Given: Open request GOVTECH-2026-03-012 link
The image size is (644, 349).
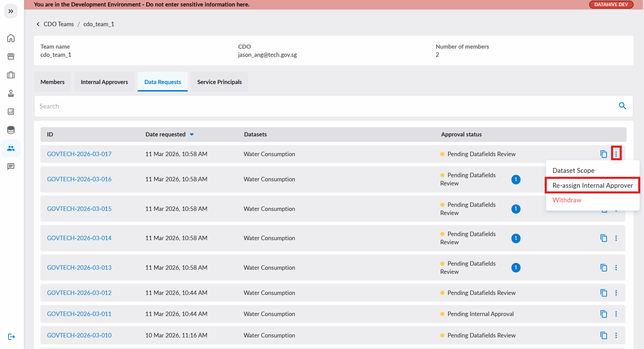Looking at the screenshot, I should click(x=79, y=293).
